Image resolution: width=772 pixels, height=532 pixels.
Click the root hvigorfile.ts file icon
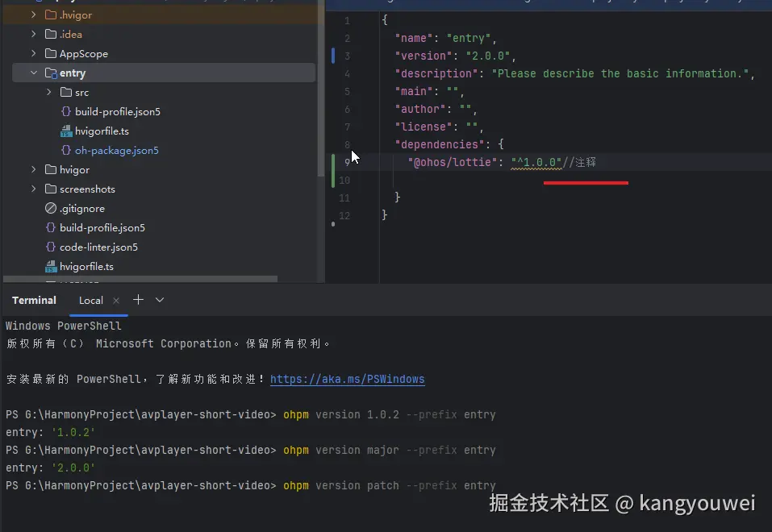pos(51,266)
